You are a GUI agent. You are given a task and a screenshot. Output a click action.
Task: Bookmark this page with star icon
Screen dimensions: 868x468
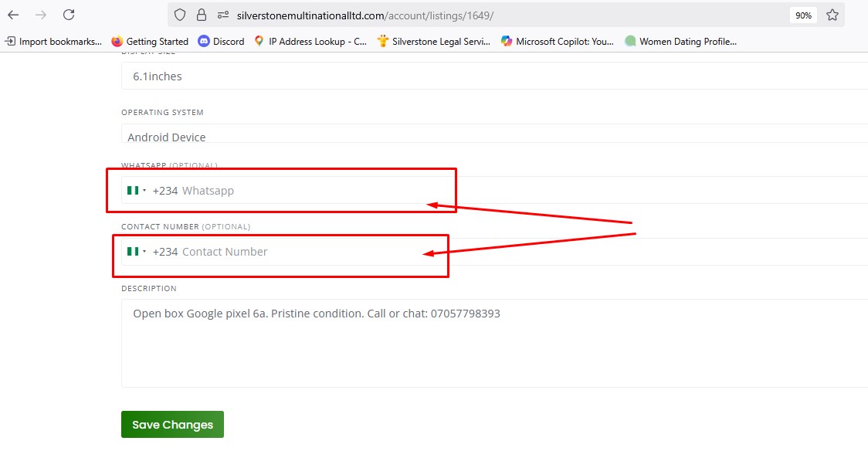832,15
